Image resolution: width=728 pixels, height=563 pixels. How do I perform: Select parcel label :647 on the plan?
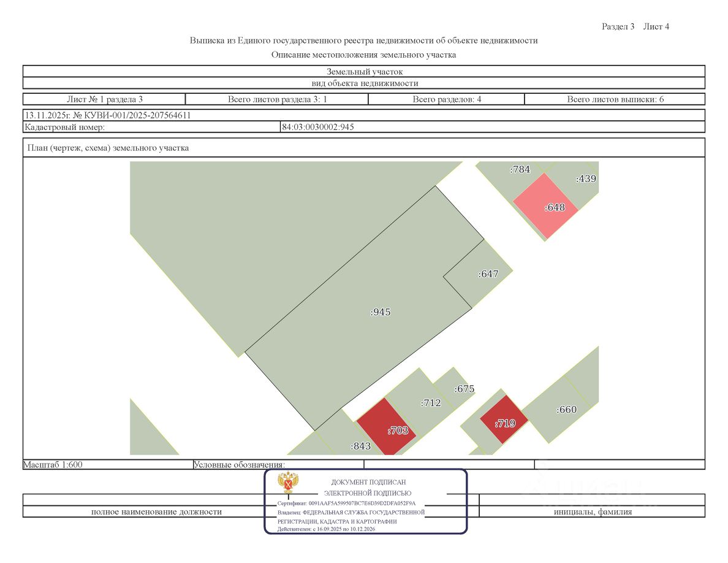pyautogui.click(x=488, y=274)
